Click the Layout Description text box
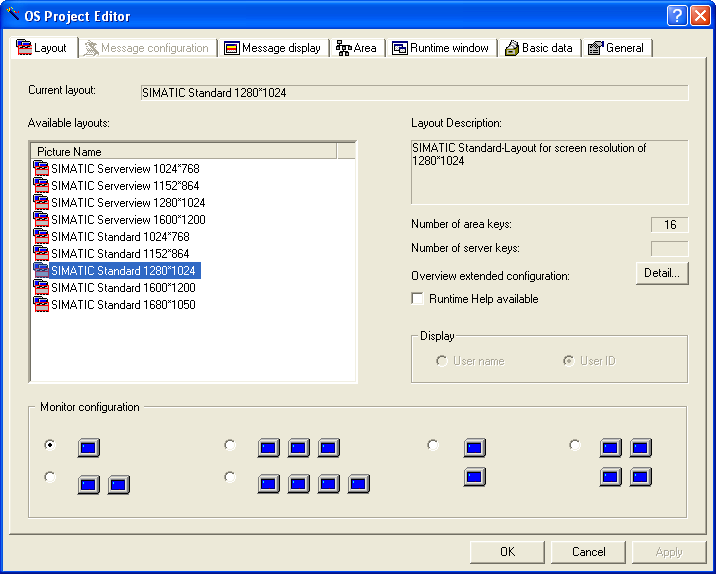Screen dimensions: 716x574 click(x=549, y=172)
